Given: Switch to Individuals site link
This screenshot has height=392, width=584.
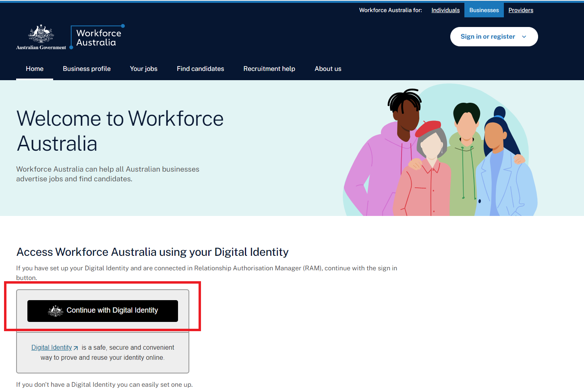Looking at the screenshot, I should point(445,10).
